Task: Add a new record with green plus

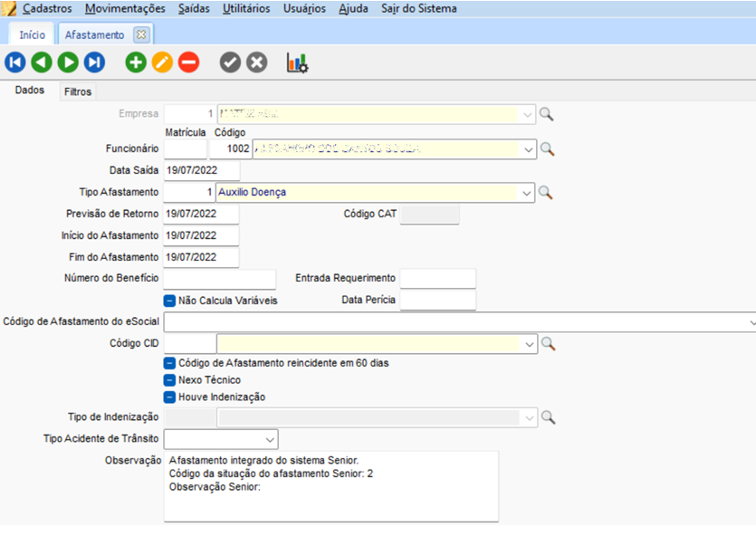Action: pos(136,62)
